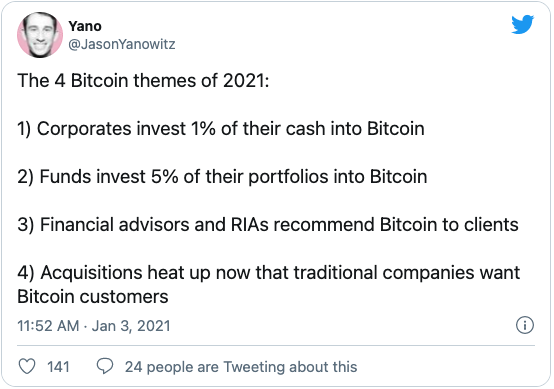Like the tweet with the heart icon
Screen dimensions: 554x389
click(x=27, y=366)
